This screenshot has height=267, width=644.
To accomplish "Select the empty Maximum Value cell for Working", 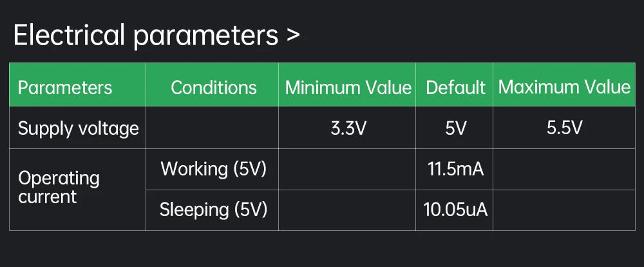I will pyautogui.click(x=564, y=169).
